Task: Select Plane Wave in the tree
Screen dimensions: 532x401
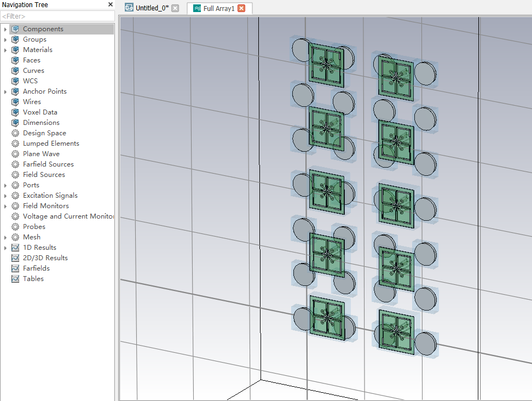Action: click(41, 154)
